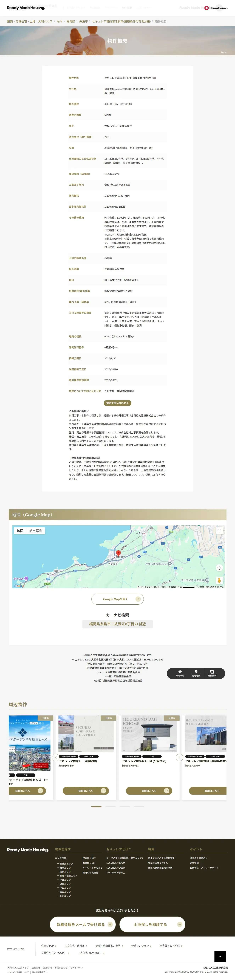Open the 路線から探す footer link
Screen dimensions: 235x980
tap(89, 863)
